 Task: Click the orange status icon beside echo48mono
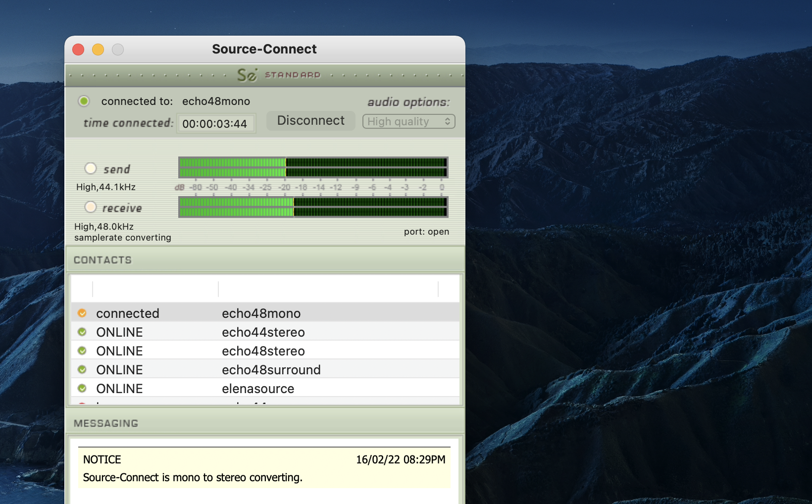(82, 313)
